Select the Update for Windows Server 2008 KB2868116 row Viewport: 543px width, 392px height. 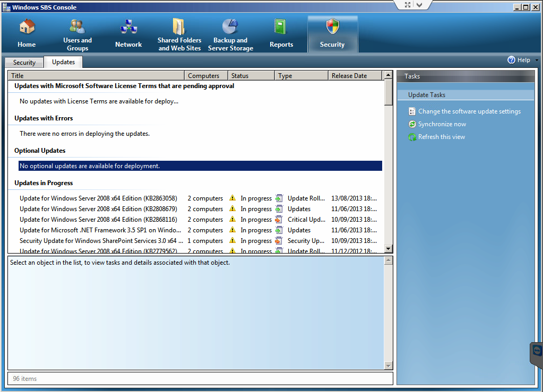coord(200,220)
